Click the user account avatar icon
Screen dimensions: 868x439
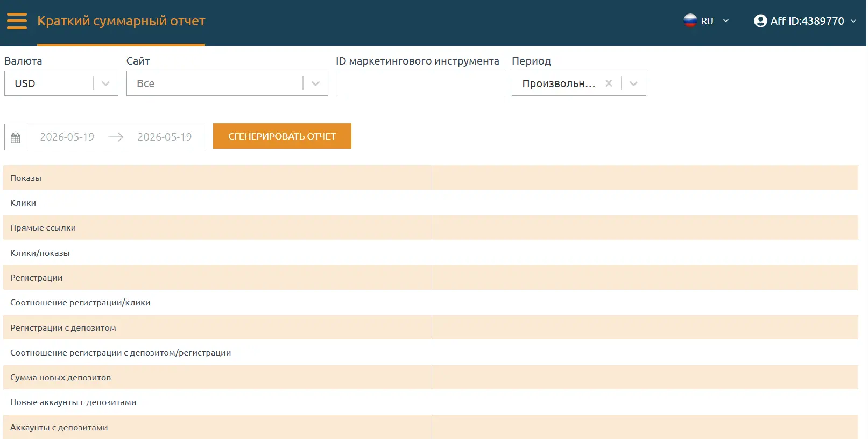(760, 21)
